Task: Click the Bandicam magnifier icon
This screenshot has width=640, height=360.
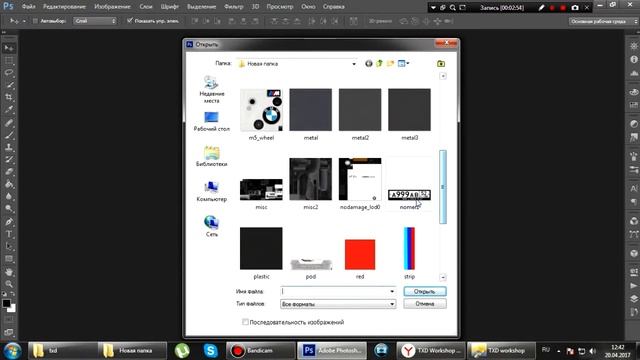Action: pos(453,7)
